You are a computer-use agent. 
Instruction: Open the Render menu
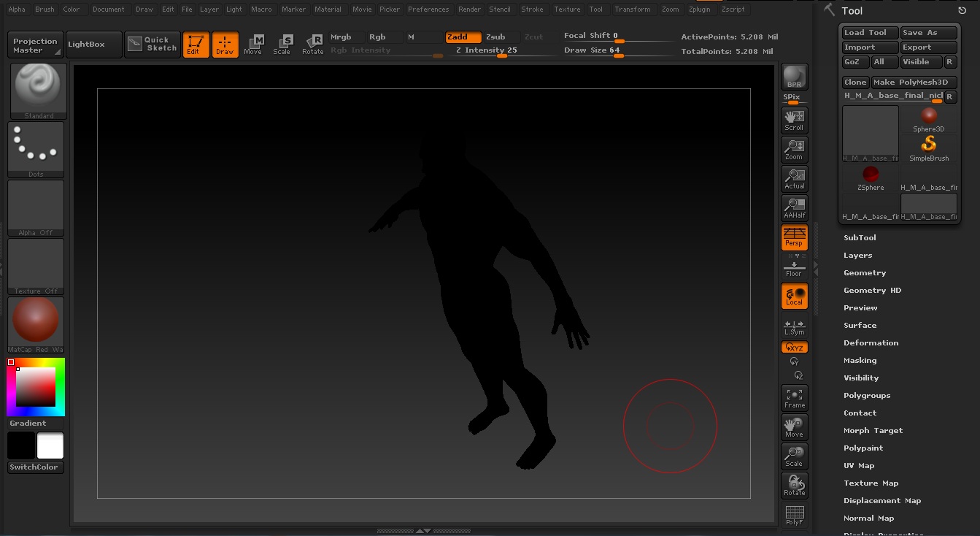tap(469, 9)
